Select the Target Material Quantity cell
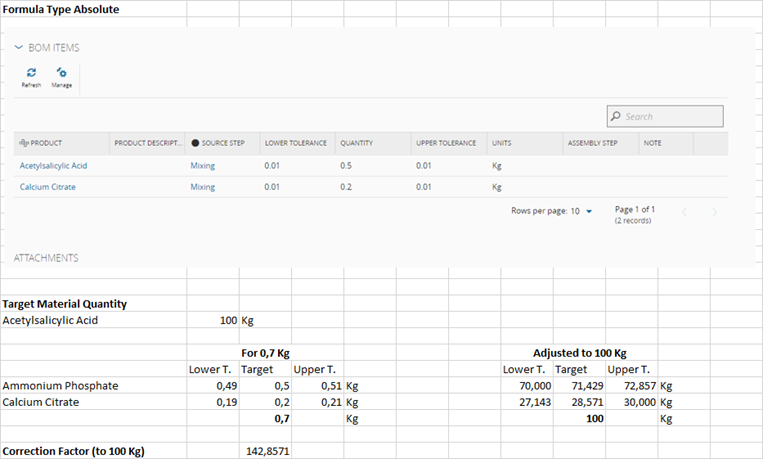763x459 pixels. [93, 304]
